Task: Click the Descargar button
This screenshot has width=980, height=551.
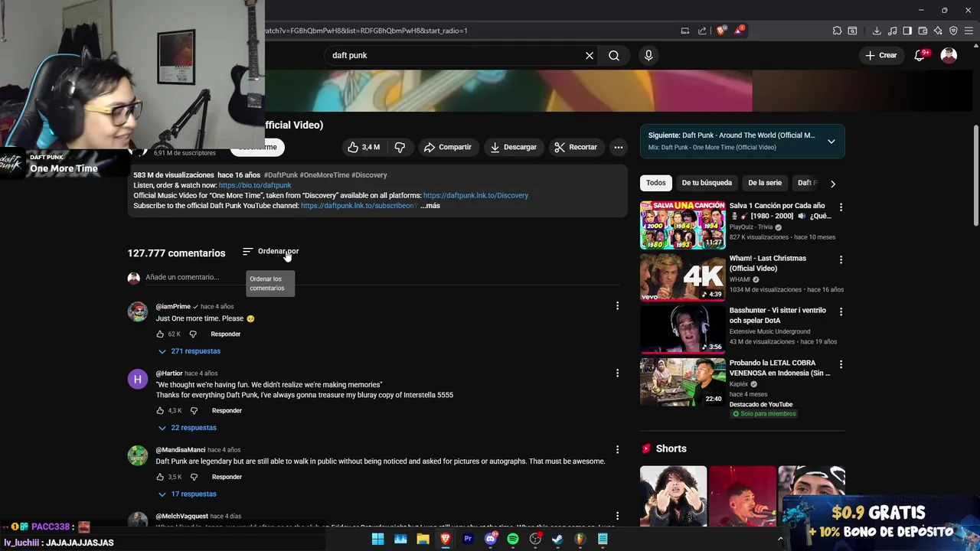Action: (513, 147)
